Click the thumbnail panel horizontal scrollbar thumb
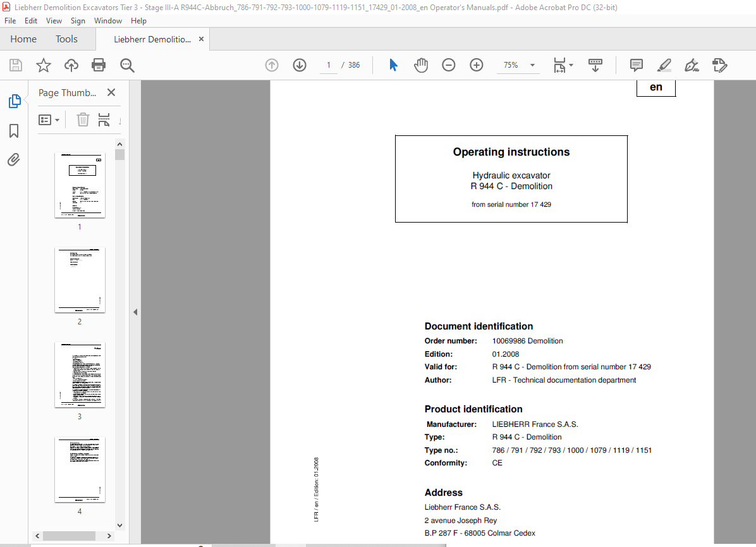Screen dimensions: 756x547 pyautogui.click(x=69, y=536)
